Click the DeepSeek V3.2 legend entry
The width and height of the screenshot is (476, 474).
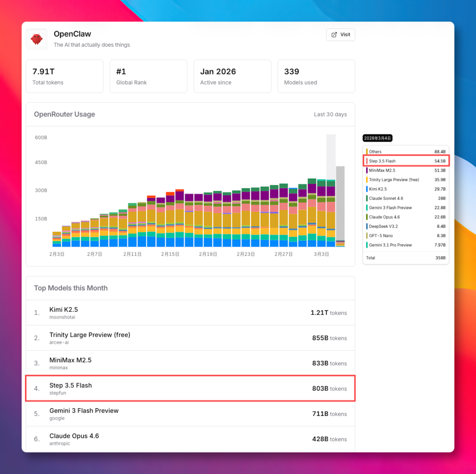point(406,226)
